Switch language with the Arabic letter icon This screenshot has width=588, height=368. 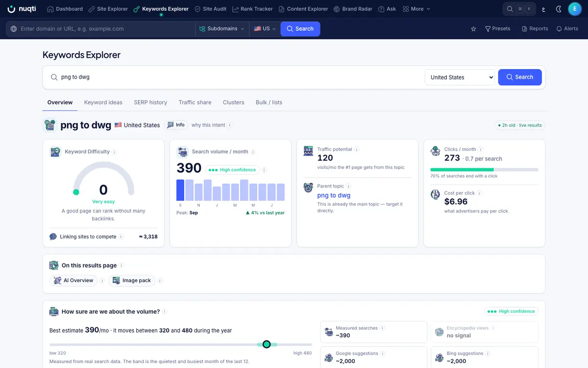(543, 9)
